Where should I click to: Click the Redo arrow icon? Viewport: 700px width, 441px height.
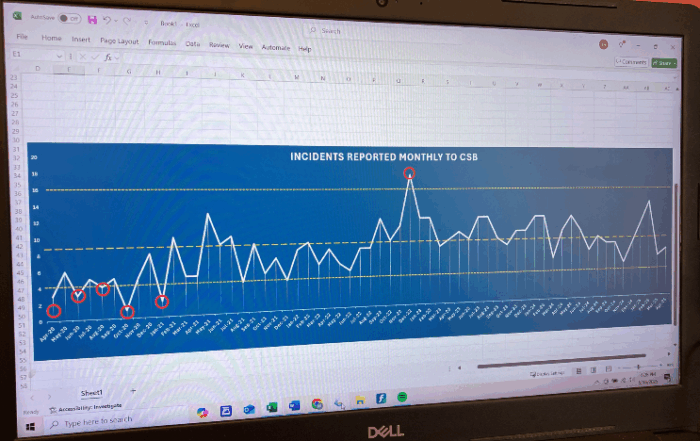(x=127, y=21)
